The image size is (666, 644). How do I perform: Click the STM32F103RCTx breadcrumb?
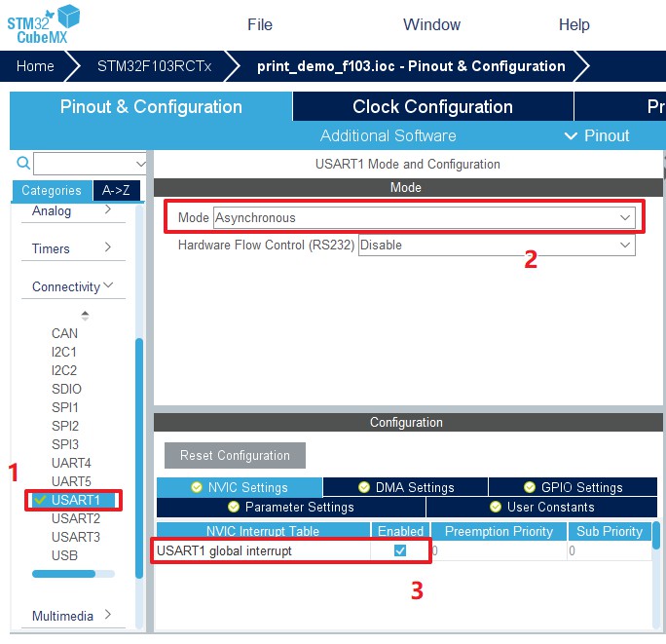click(154, 66)
